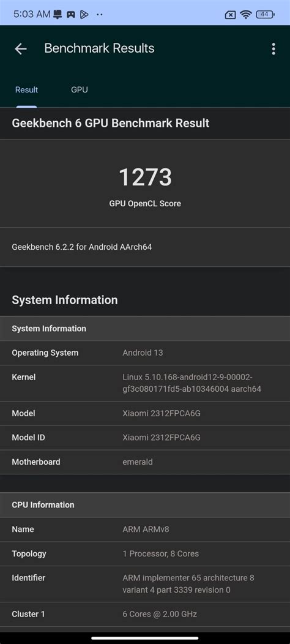The height and width of the screenshot is (644, 290).
Task: Tap the Model ID row
Action: (x=145, y=438)
